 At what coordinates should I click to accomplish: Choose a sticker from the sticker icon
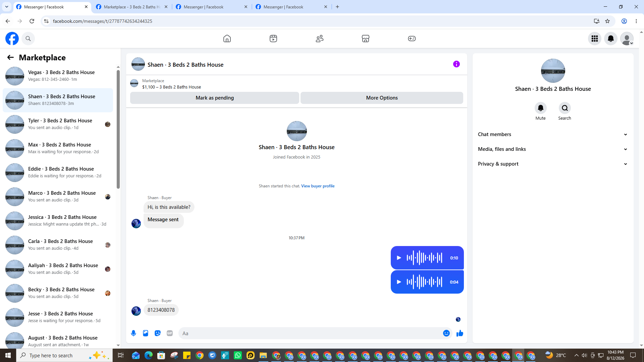tap(158, 333)
